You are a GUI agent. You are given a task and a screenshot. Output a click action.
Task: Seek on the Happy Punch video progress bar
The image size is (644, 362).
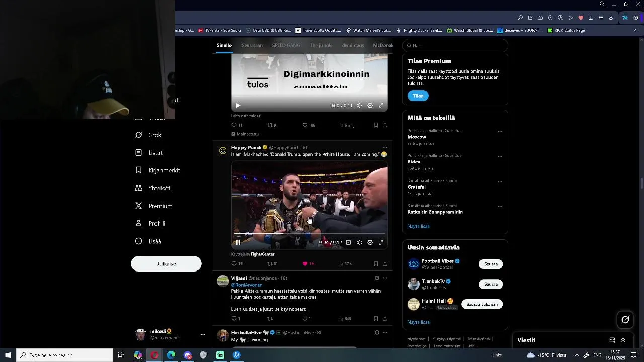pos(309,233)
